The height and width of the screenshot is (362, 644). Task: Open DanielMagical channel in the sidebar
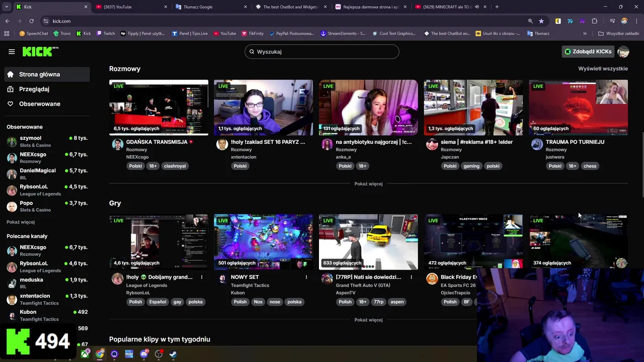(x=47, y=174)
